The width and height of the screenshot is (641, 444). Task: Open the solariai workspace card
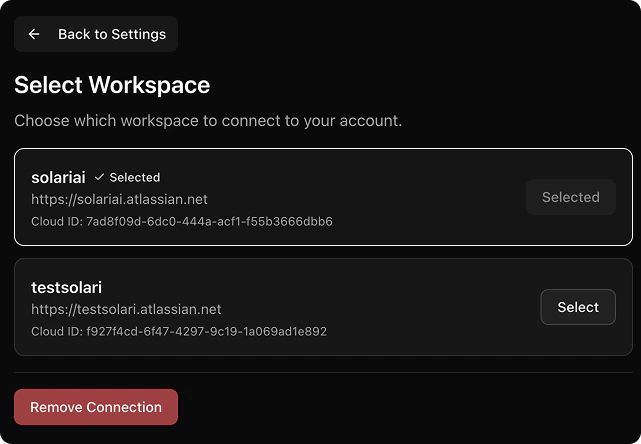pos(323,197)
